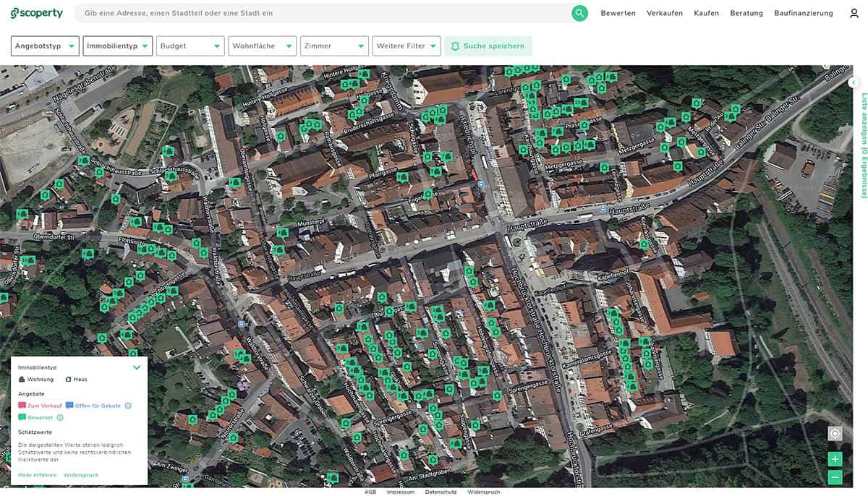Viewport: 868px width, 496px height.
Task: Zoom out of the map
Action: tap(835, 476)
